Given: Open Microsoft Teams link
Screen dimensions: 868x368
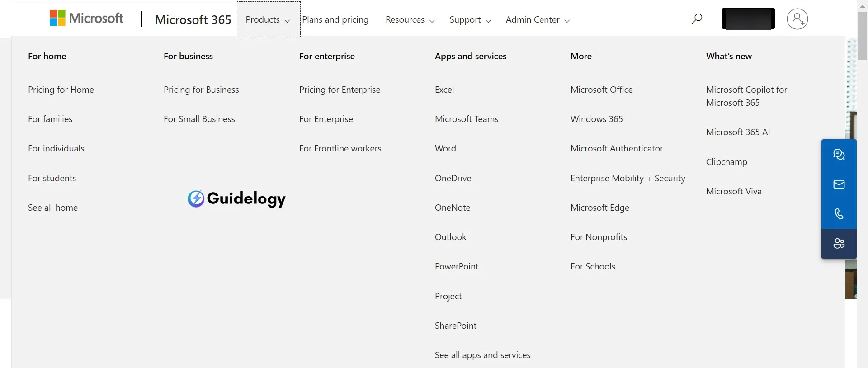Looking at the screenshot, I should pos(467,119).
